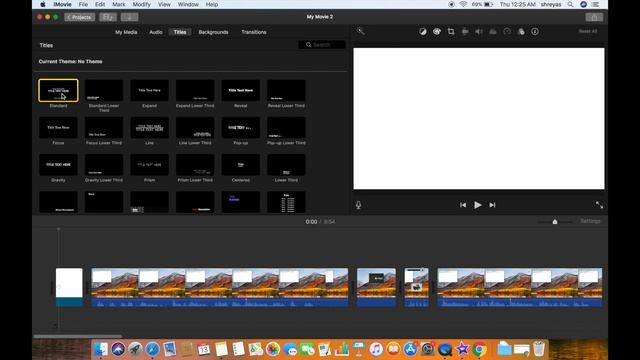This screenshot has height=360, width=640.
Task: Click the import media down-arrow button
Action: (x=129, y=17)
